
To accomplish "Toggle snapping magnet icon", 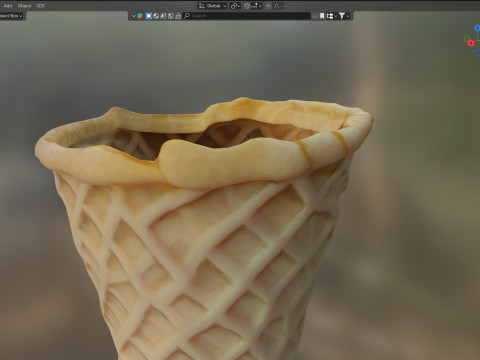I will click(247, 6).
